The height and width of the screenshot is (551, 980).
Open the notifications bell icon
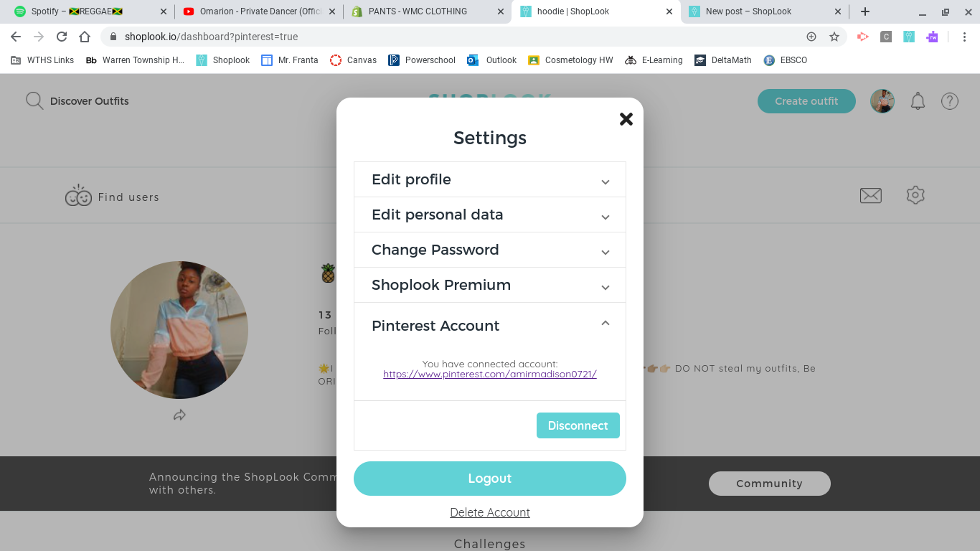click(x=918, y=101)
